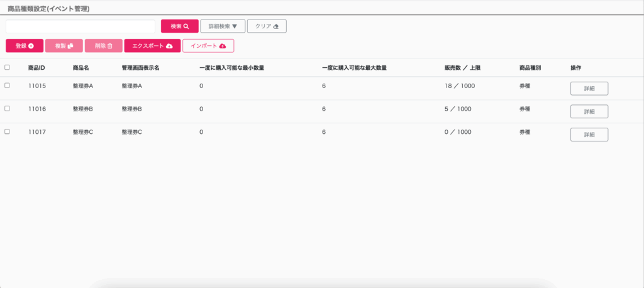Click the 削除 delete button with trash icon
This screenshot has width=644, height=288.
coord(103,46)
